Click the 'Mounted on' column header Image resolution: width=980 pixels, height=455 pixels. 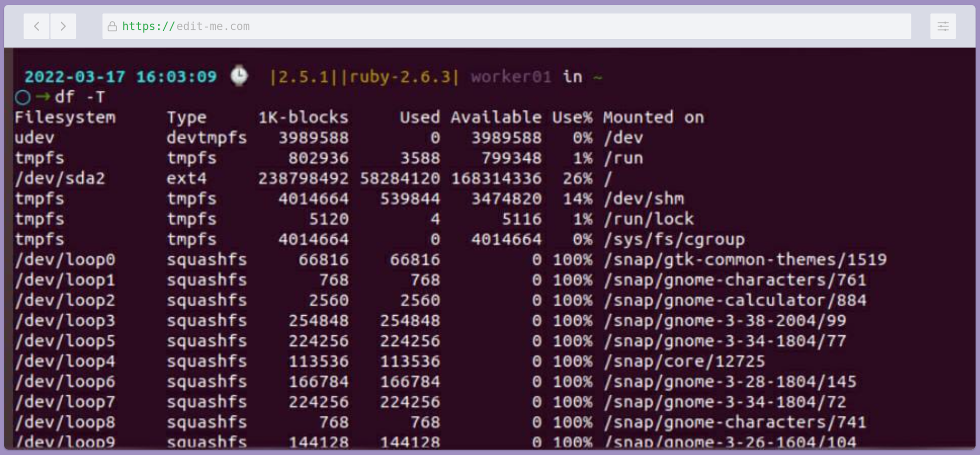[x=654, y=118]
